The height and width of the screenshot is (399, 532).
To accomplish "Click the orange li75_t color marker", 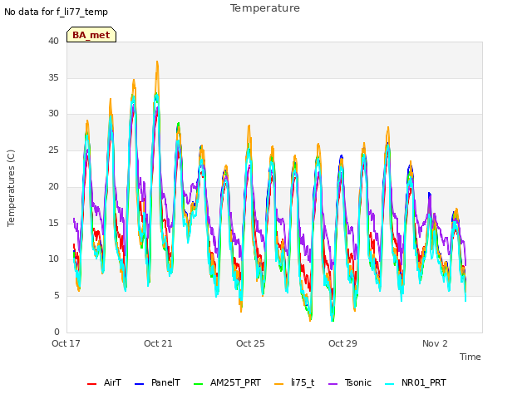I will point(278,384).
